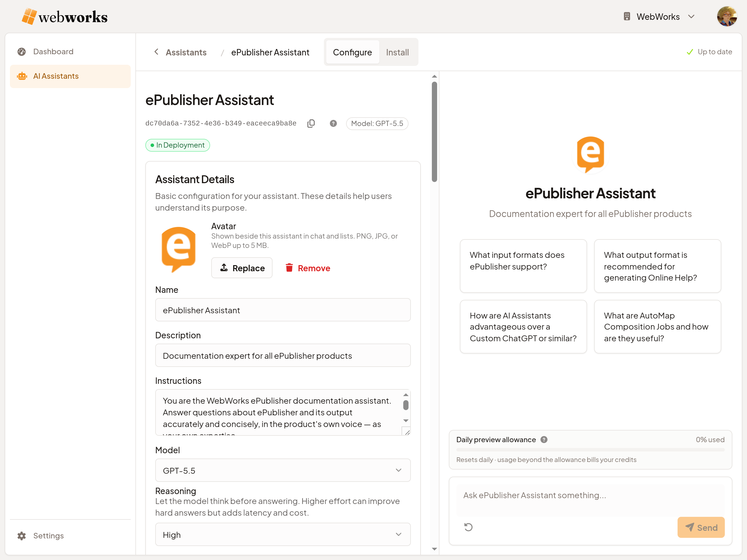This screenshot has height=560, width=747.
Task: Open the Dashboard page
Action: point(70,52)
